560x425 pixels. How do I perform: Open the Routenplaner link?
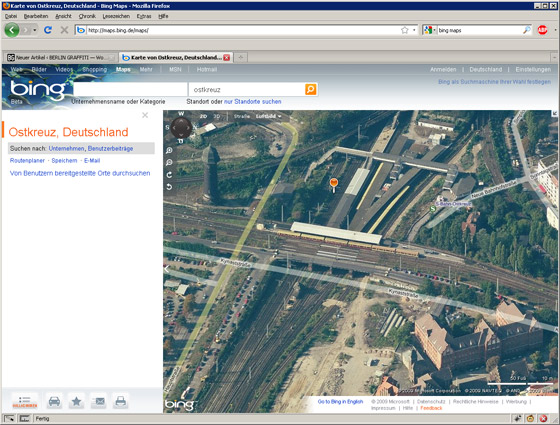[x=27, y=160]
